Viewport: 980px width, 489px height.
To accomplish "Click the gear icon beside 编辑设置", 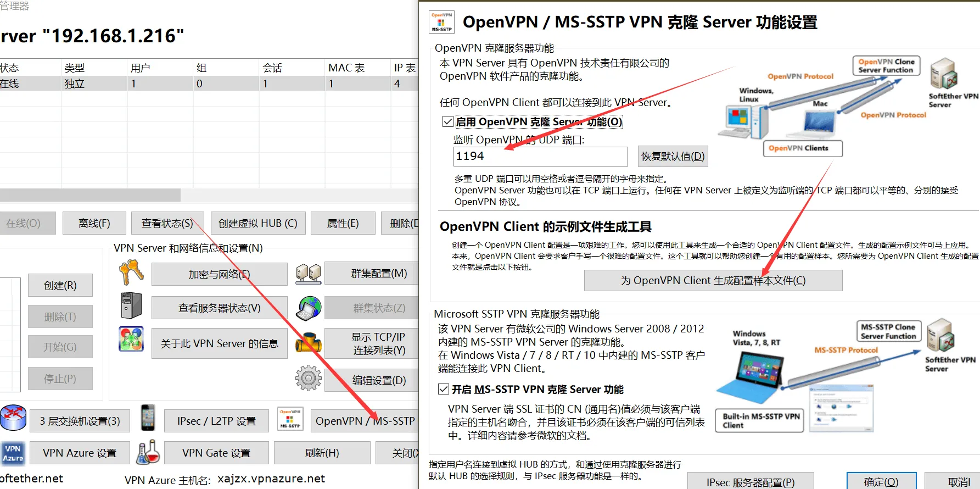I will 309,378.
